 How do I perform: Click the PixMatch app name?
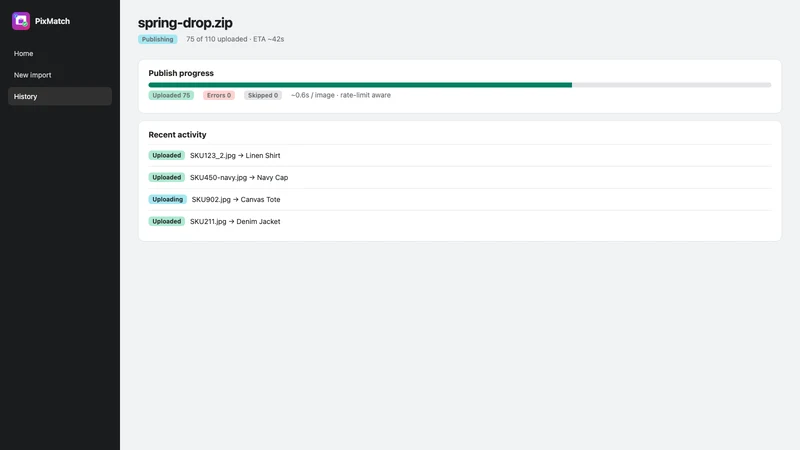[x=52, y=21]
